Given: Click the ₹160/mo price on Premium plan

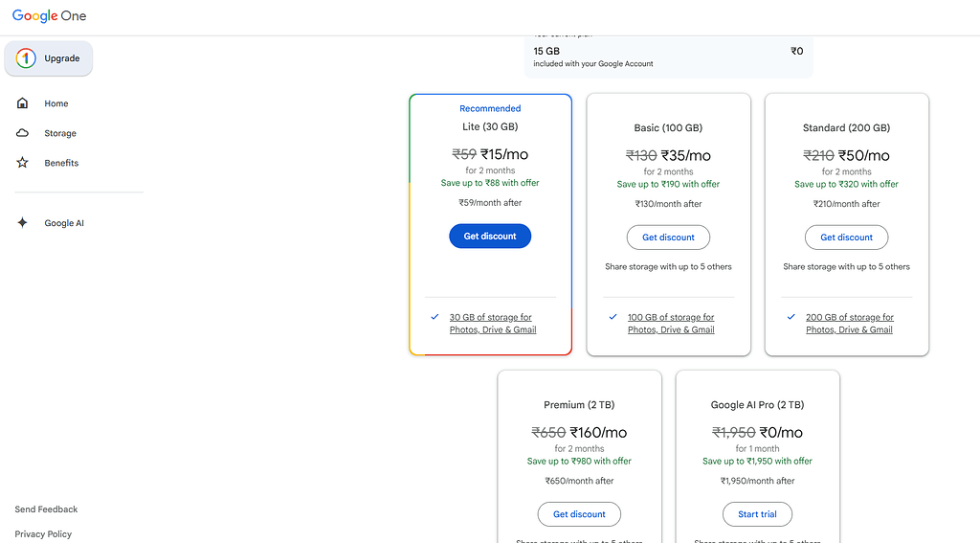Looking at the screenshot, I should pyautogui.click(x=598, y=432).
